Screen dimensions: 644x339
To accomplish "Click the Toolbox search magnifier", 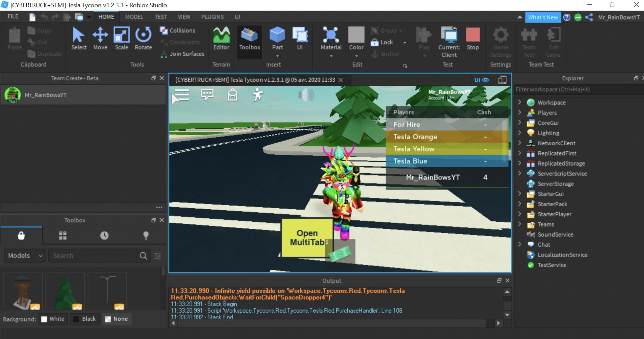I will click(143, 255).
